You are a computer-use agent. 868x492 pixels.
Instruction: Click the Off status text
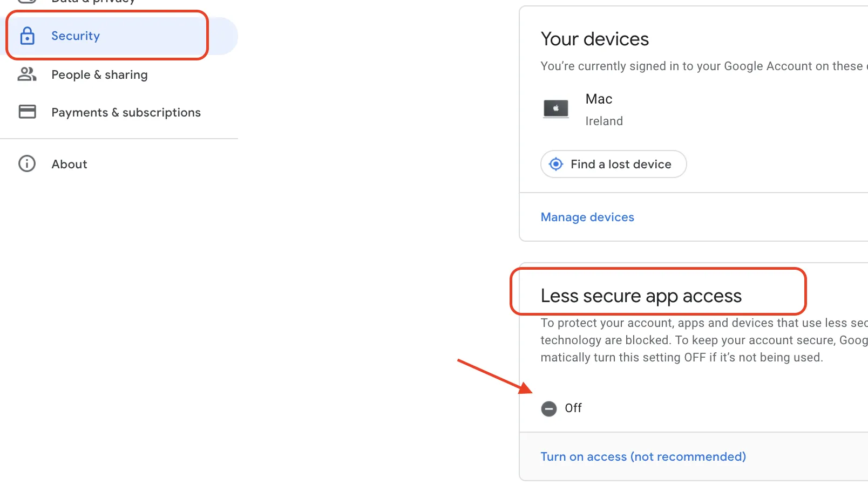[x=573, y=408]
